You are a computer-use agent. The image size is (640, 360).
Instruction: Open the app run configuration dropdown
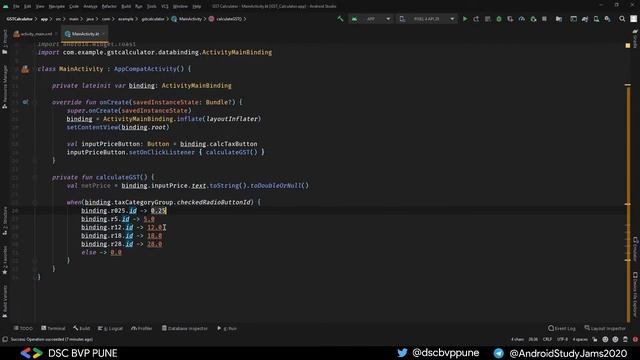pos(371,19)
